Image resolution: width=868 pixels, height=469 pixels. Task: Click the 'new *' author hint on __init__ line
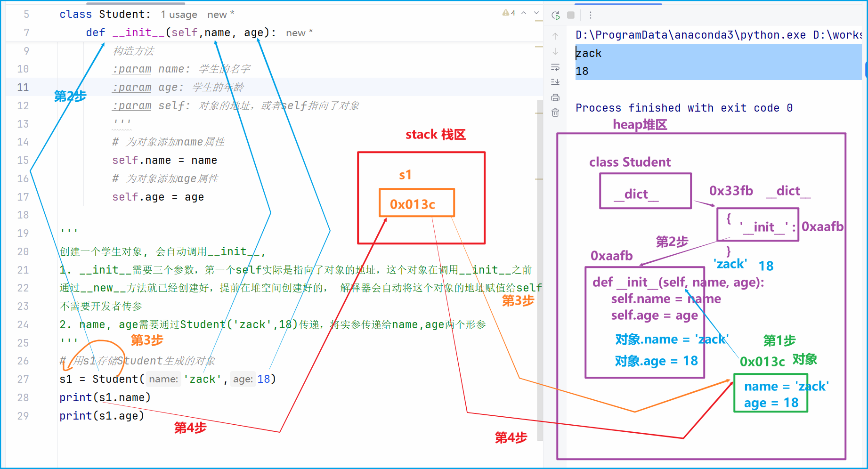coord(300,33)
